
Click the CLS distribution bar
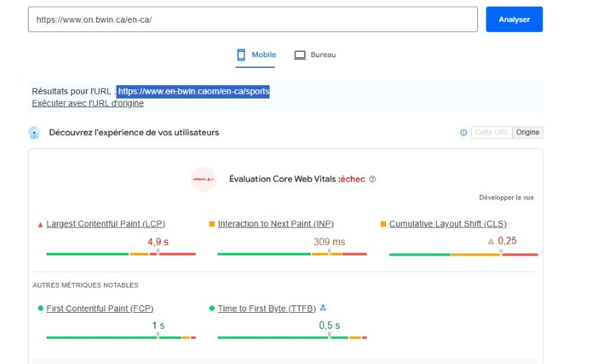[x=463, y=254]
